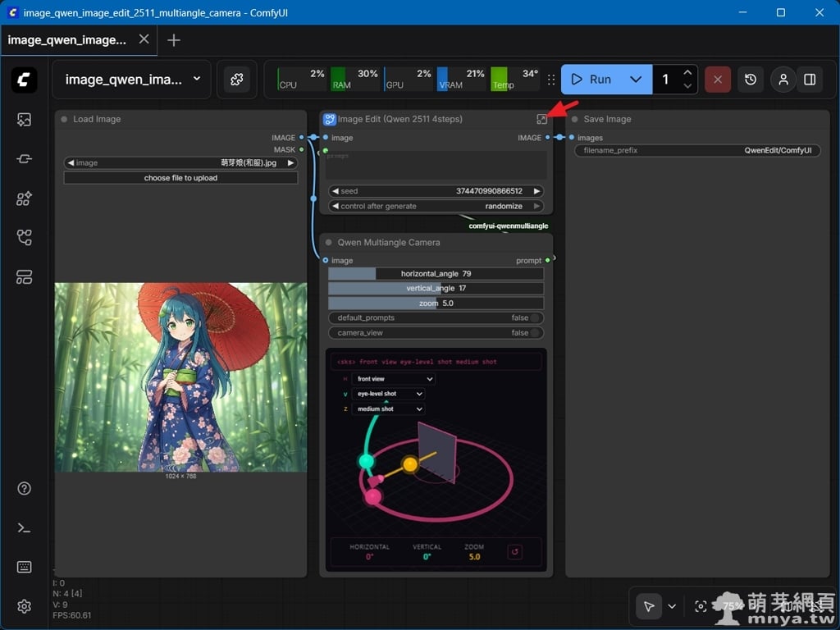Open the Assets panel in sidebar

(24, 120)
